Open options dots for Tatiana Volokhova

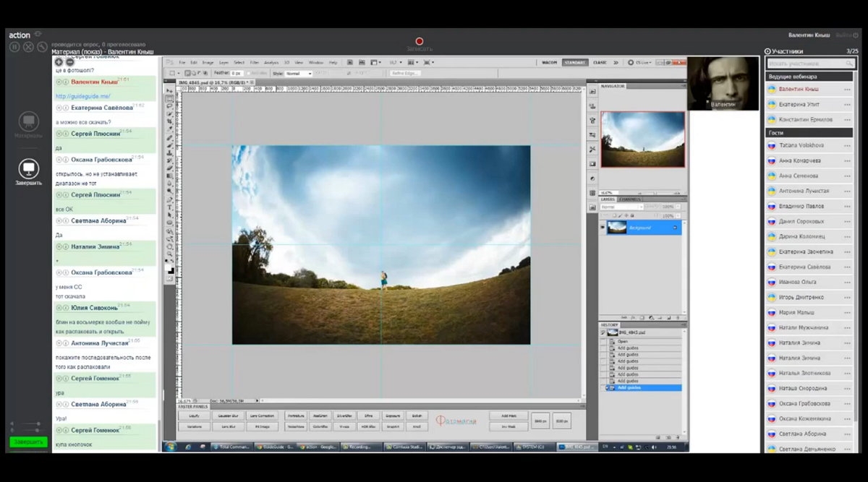tap(847, 146)
